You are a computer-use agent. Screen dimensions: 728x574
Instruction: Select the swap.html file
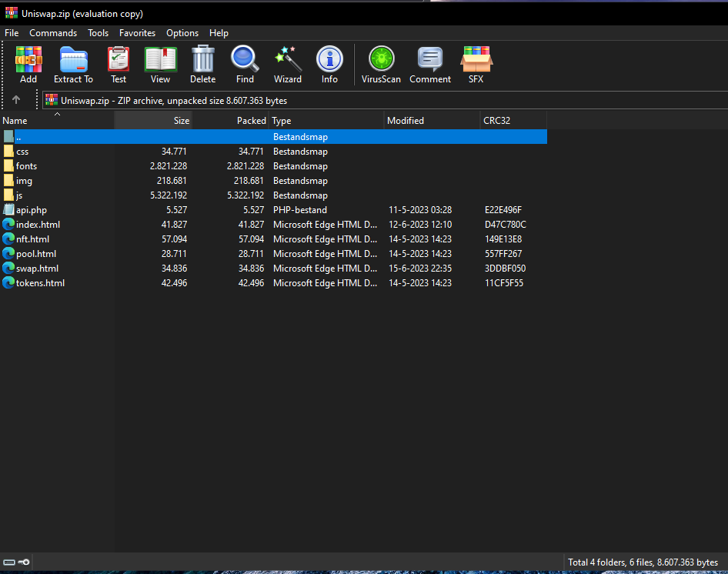click(37, 269)
